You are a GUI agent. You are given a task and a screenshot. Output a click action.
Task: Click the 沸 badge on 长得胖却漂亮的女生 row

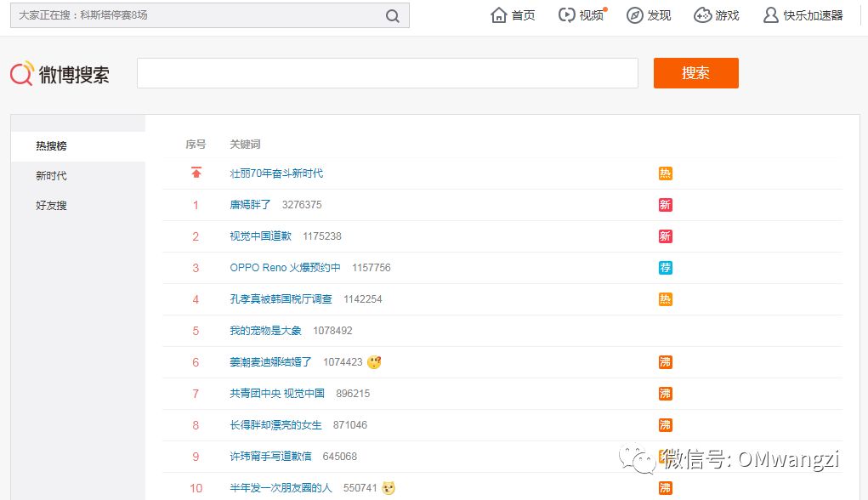(665, 425)
